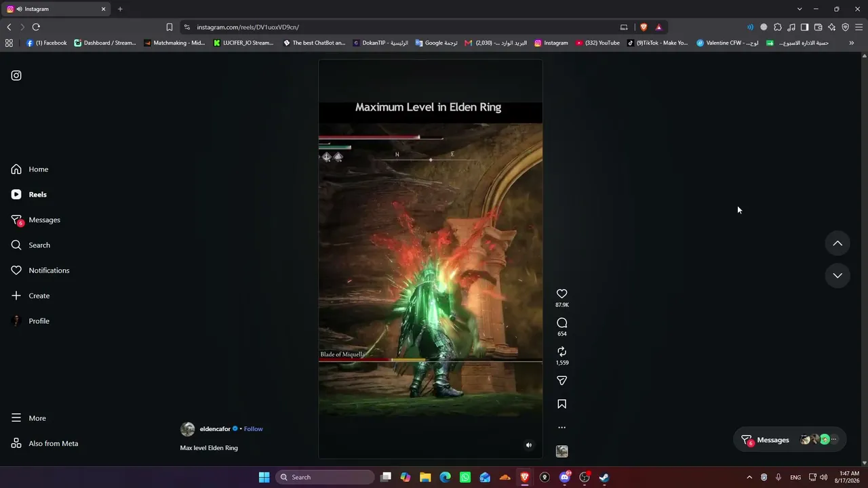Select Create in the Instagram sidebar
This screenshot has height=488, width=868.
tap(31, 296)
